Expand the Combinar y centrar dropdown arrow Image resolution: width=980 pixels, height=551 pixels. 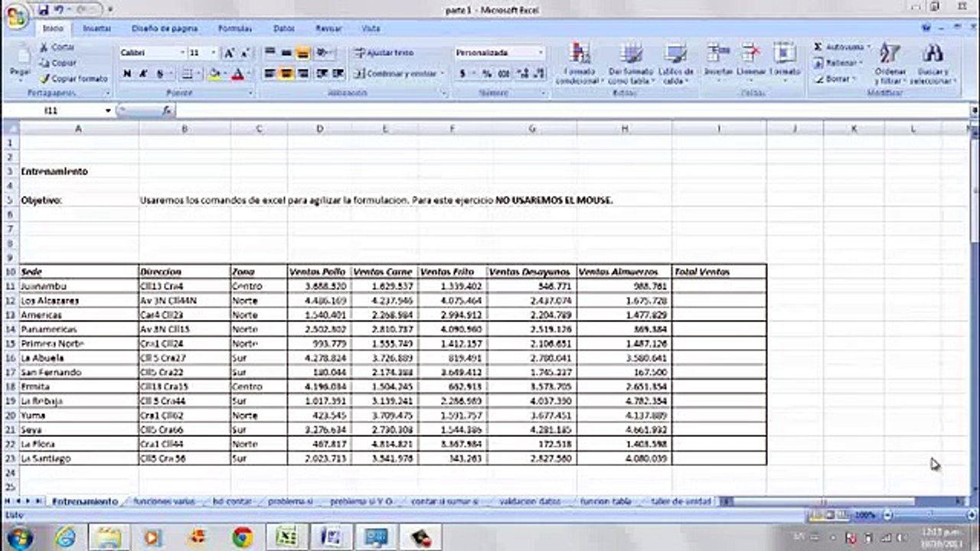[442, 73]
